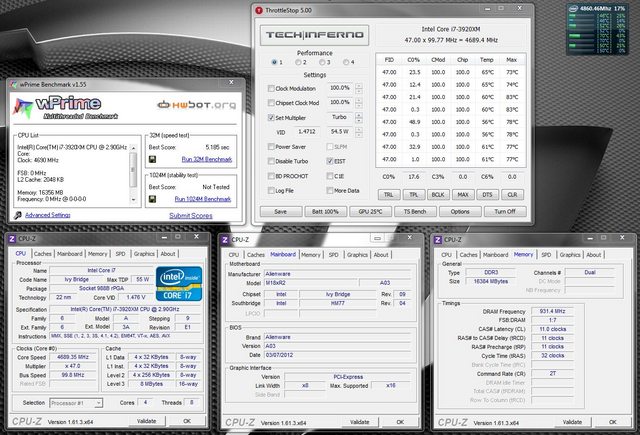Click the CPU List scrollbar down arrow in wPrime

tap(133, 200)
